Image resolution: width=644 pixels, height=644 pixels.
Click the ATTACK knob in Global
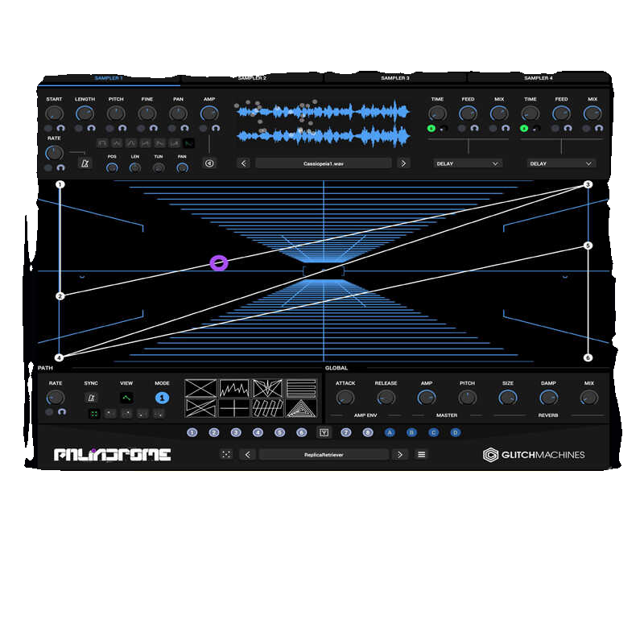(x=345, y=398)
